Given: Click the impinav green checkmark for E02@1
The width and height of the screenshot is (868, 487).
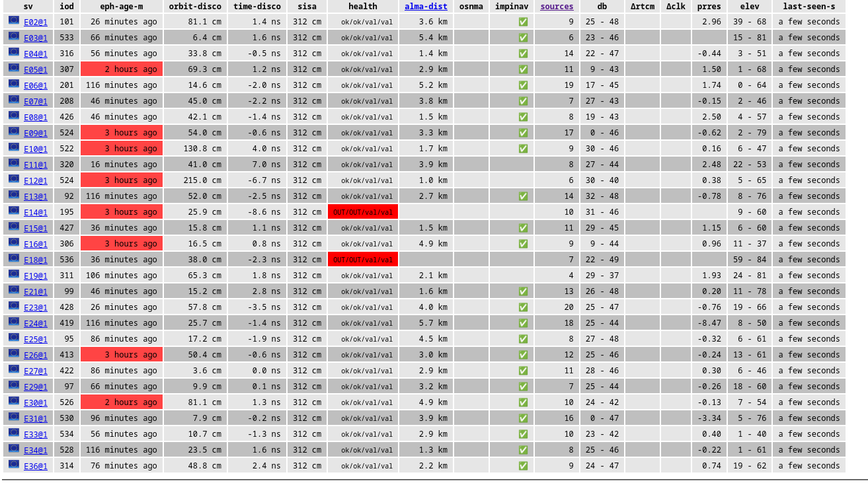Looking at the screenshot, I should (523, 22).
